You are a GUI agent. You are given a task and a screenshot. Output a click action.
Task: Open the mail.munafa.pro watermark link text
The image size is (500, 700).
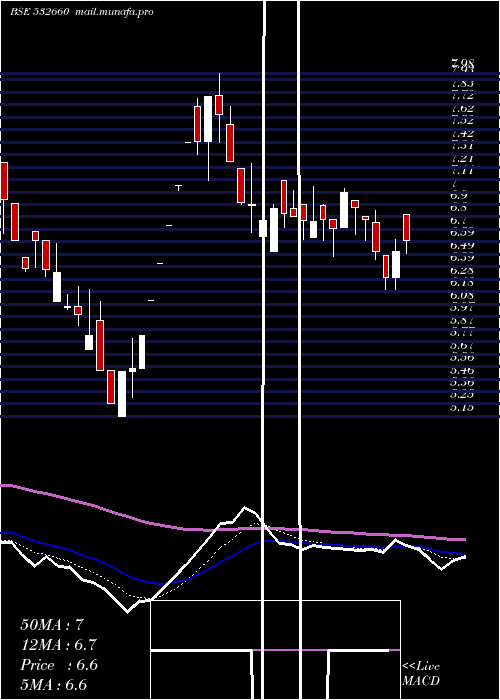115,12
